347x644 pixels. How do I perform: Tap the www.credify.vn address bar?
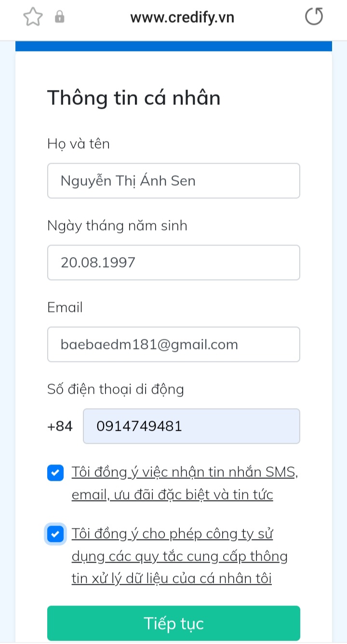click(182, 18)
